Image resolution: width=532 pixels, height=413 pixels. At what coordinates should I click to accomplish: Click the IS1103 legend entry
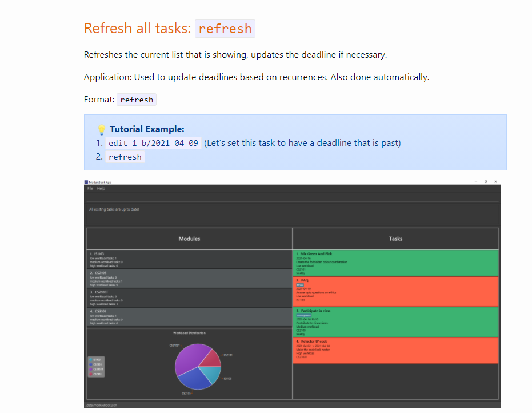pyautogui.click(x=95, y=360)
